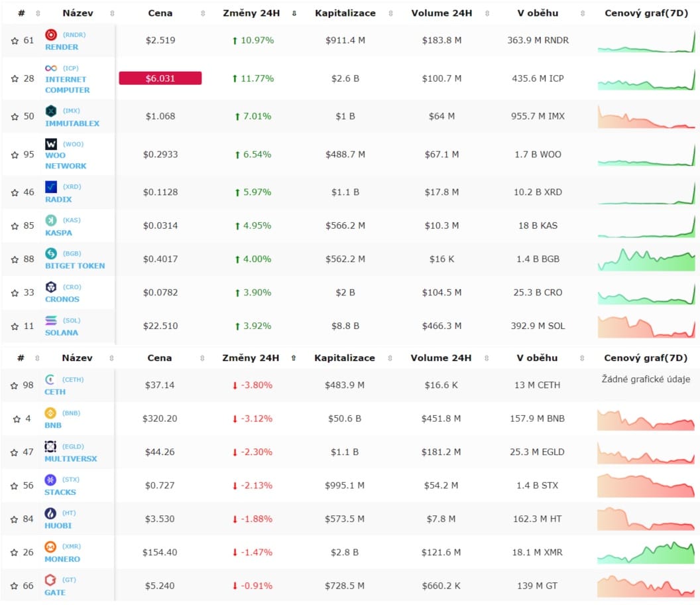Click the Render coin logo icon
This screenshot has width=700, height=605.
point(51,34)
